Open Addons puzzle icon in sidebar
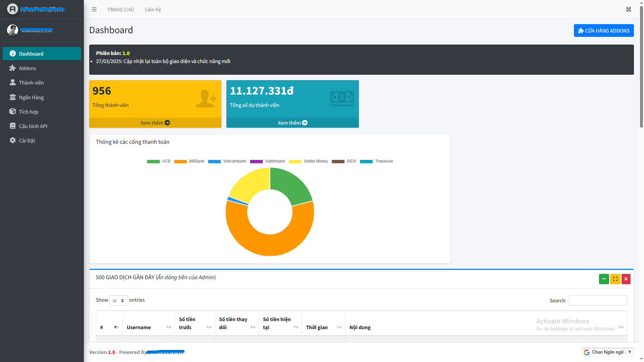The image size is (644, 362). click(x=13, y=68)
